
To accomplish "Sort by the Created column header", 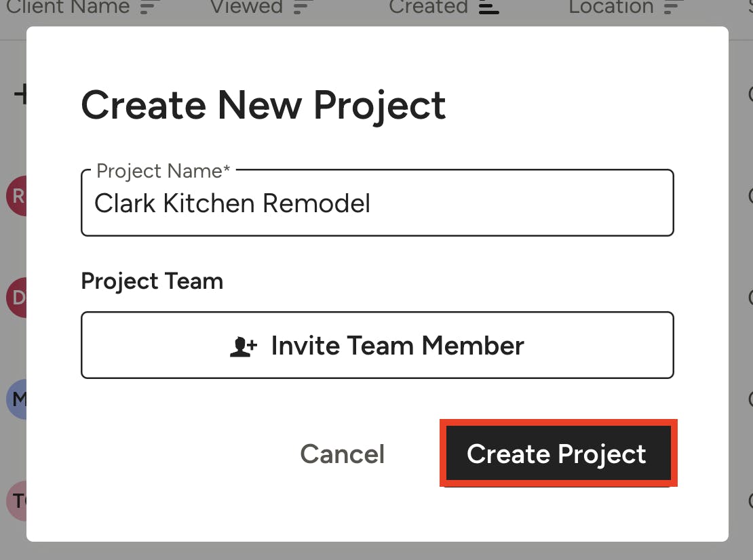I will 428,7.
